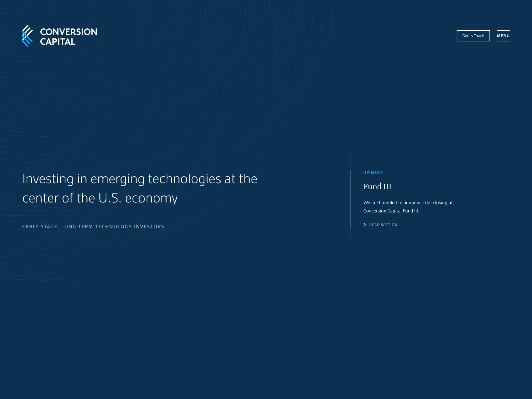This screenshot has height=399, width=532.
Task: Click the word CONVERSION in the logo
Action: pyautogui.click(x=68, y=32)
